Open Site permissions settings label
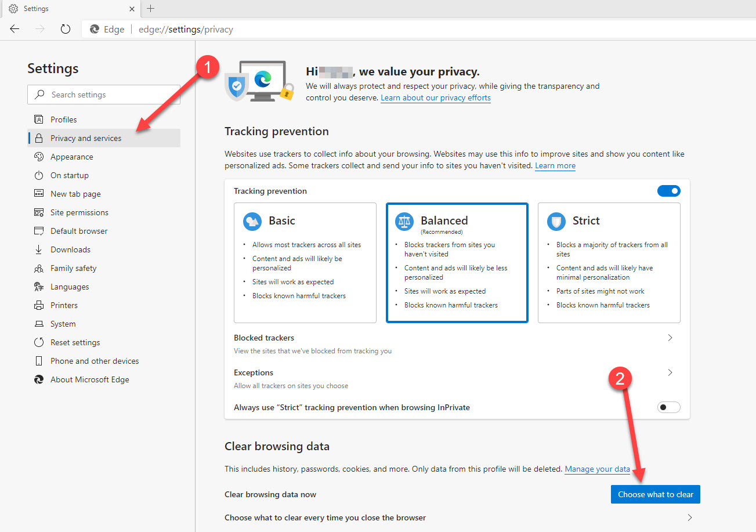Viewport: 756px width, 532px height. pos(79,212)
